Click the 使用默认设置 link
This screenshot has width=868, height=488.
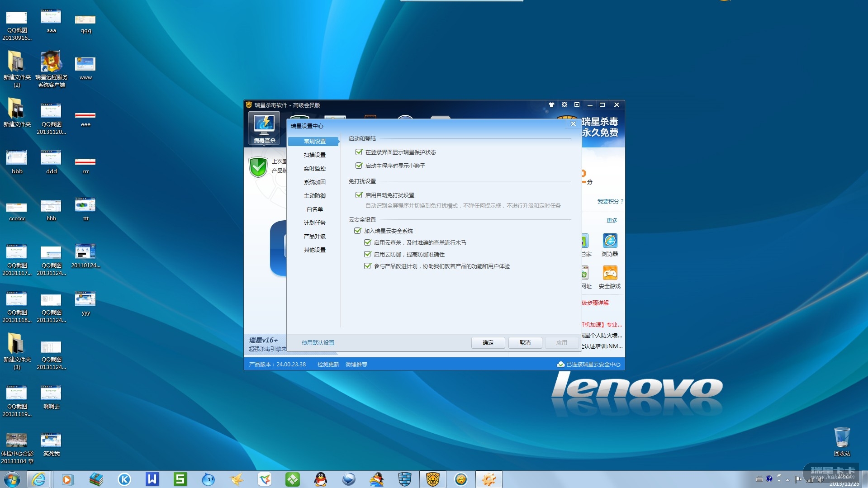click(318, 343)
